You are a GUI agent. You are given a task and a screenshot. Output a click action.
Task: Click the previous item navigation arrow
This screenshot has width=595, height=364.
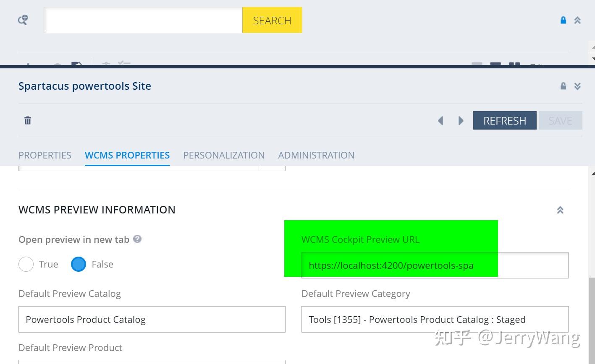(x=440, y=120)
